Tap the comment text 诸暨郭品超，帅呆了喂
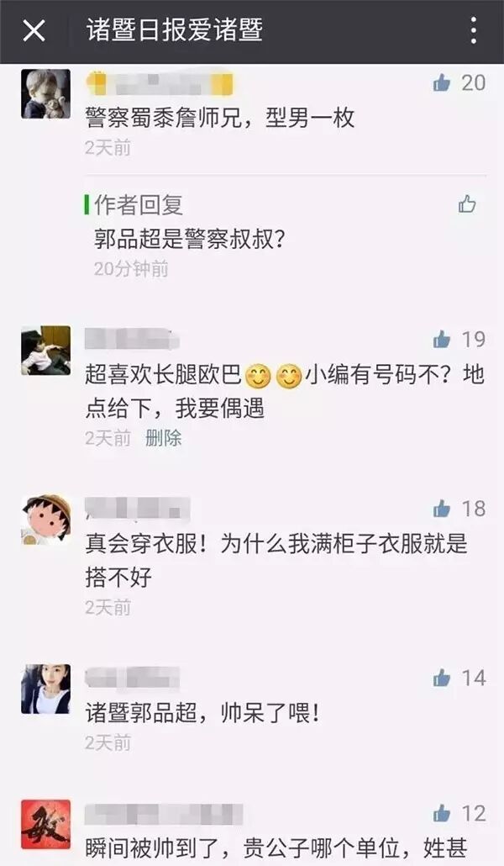Screen dimensions: 504x866 [202, 712]
